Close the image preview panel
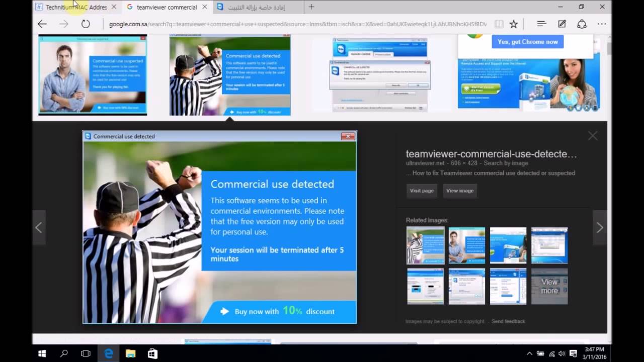Viewport: 644px width, 362px height. coord(593,136)
